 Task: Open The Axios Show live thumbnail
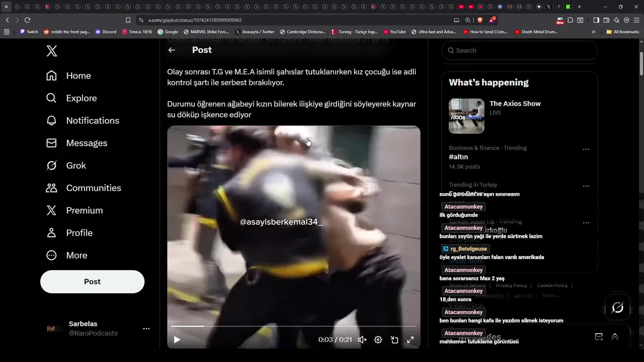pyautogui.click(x=466, y=116)
